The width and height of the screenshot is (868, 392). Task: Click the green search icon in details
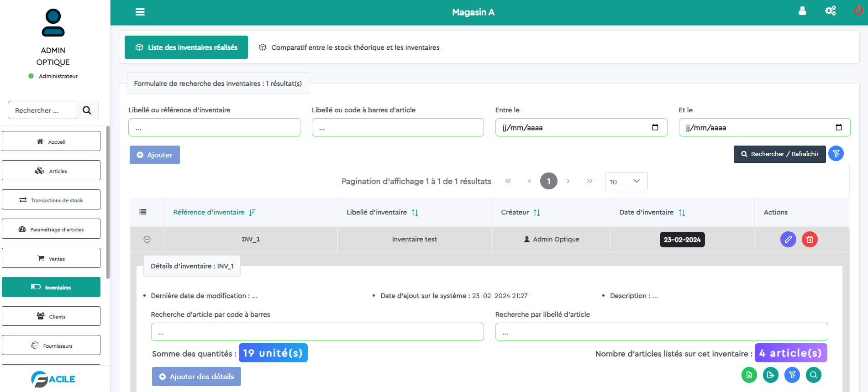tap(814, 375)
